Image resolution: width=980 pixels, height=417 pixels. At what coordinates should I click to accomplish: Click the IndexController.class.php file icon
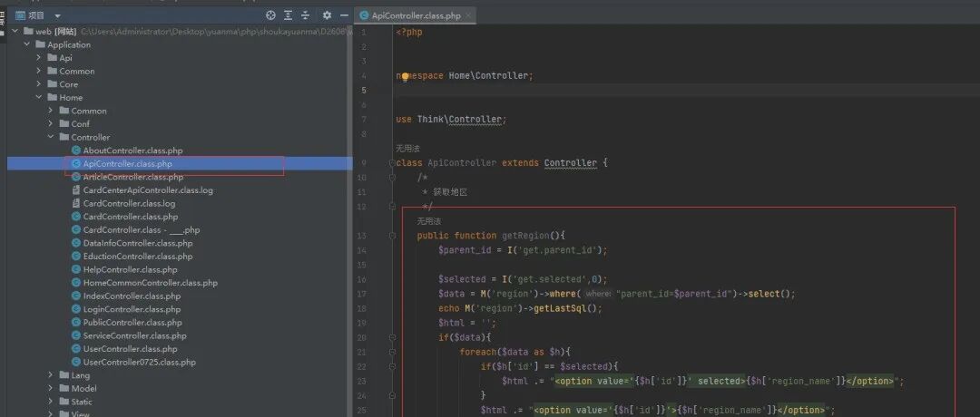point(76,296)
